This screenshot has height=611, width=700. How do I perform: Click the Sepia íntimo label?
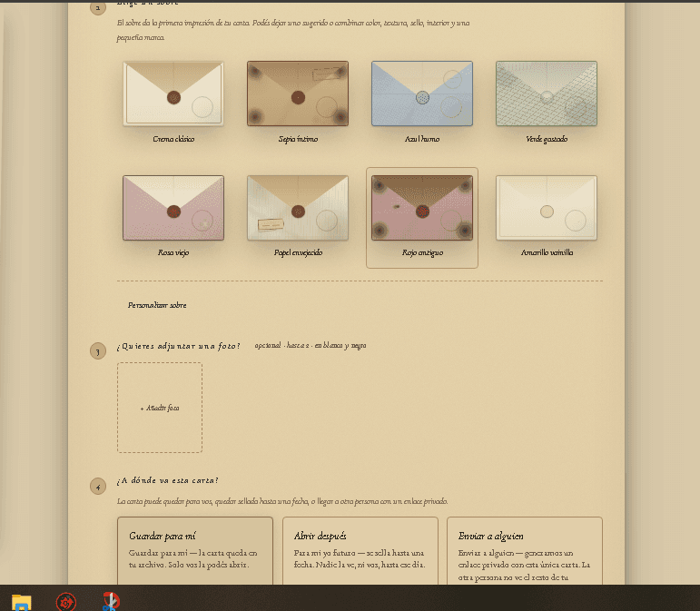coord(298,139)
